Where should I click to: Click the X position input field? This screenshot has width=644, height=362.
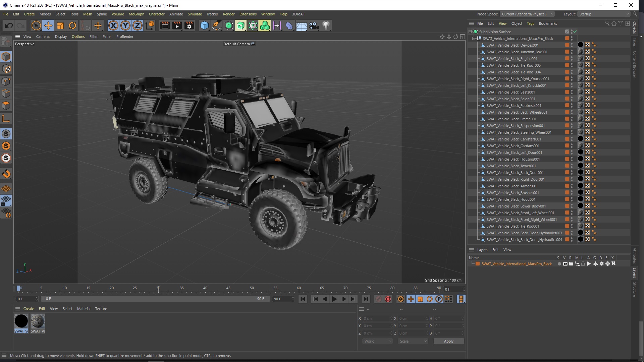point(376,319)
